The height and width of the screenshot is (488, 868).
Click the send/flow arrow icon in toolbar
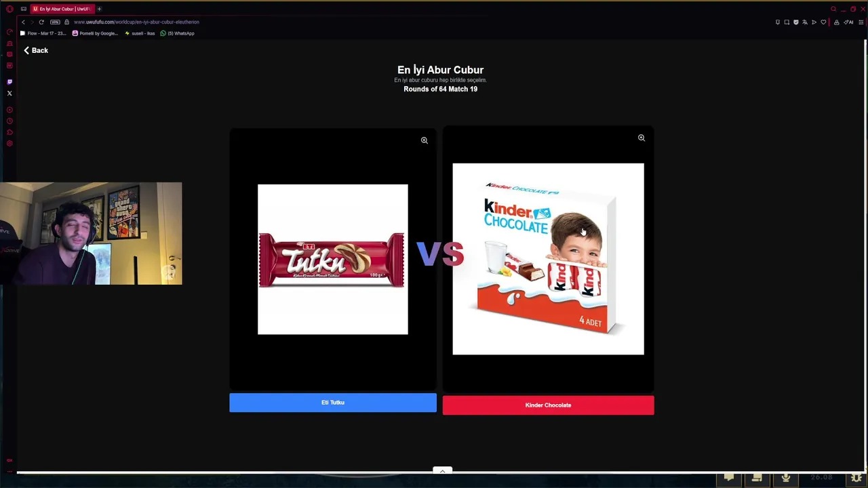814,22
